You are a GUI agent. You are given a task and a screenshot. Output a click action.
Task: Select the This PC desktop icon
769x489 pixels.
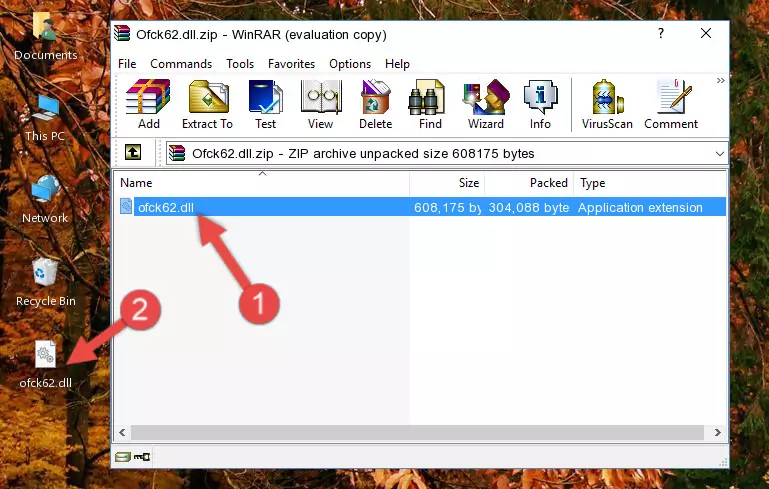tap(45, 118)
